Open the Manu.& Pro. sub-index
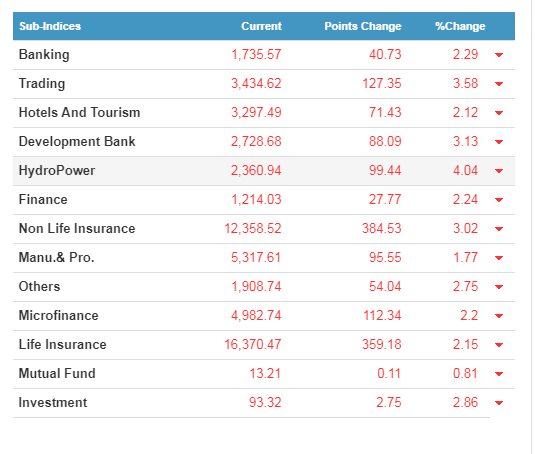 pos(57,257)
